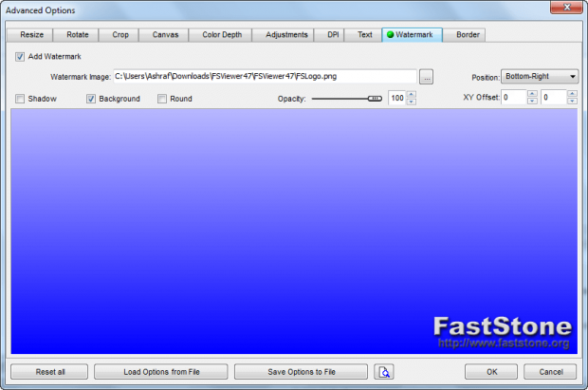Open the Position dropdown
The image size is (588, 390).
click(540, 76)
